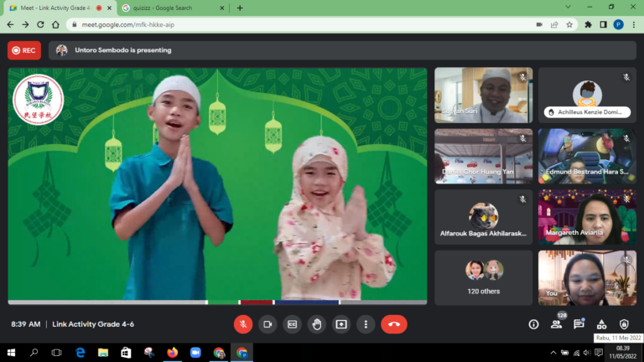Open the host controls shield icon
644x362 pixels.
[624, 324]
